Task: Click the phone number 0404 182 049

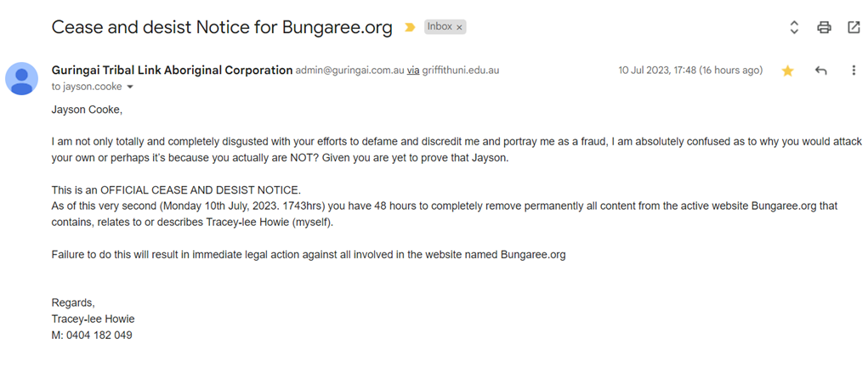Action: (99, 335)
